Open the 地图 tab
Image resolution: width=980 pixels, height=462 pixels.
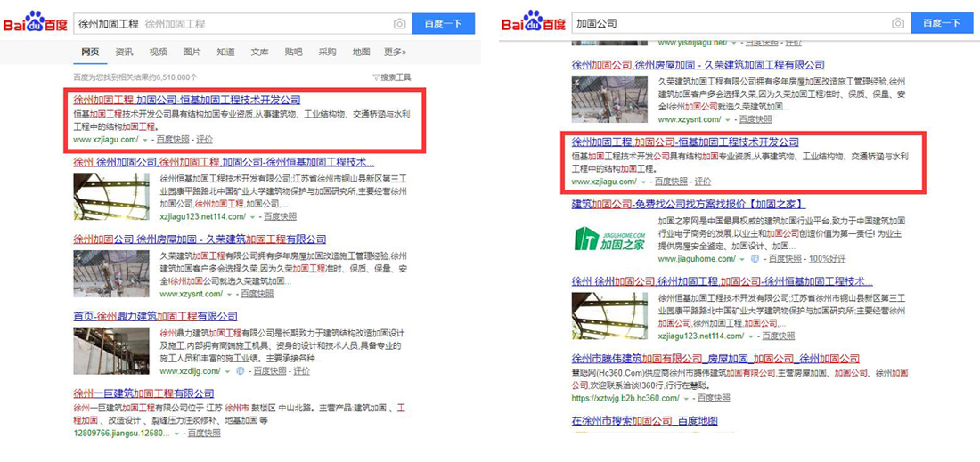tap(361, 53)
